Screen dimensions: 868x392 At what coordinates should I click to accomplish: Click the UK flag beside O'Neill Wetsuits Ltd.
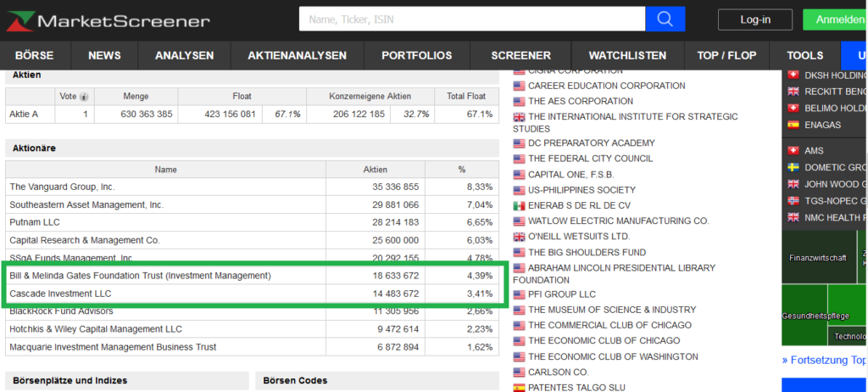[519, 237]
